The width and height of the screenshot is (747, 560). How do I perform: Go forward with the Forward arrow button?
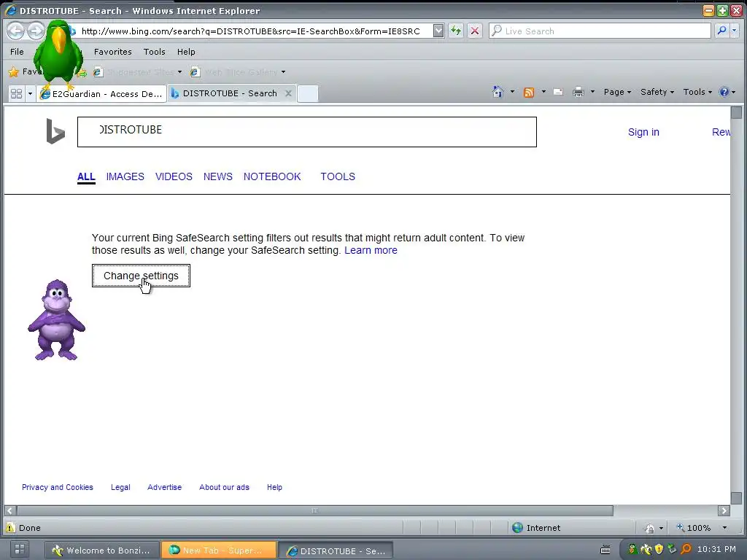click(x=35, y=31)
